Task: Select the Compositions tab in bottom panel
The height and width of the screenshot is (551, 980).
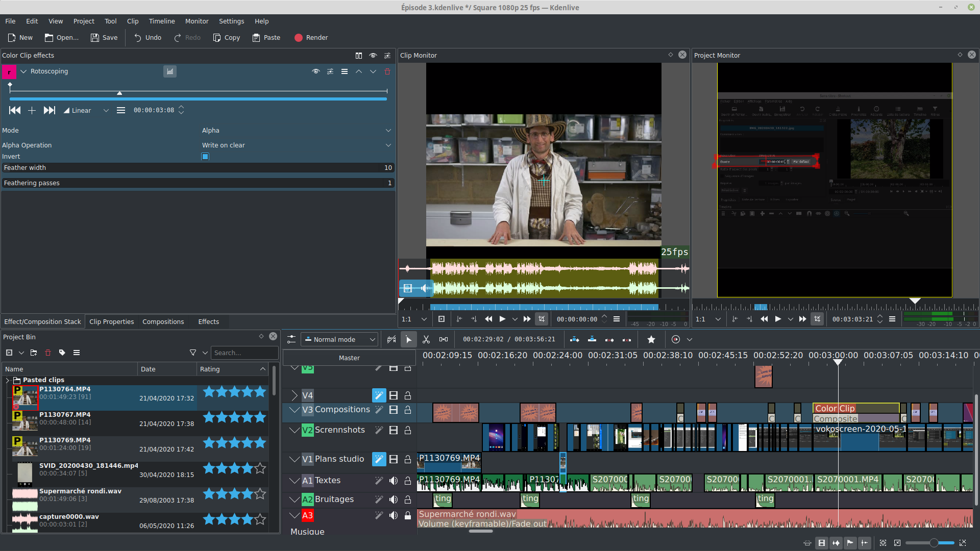Action: (x=162, y=321)
